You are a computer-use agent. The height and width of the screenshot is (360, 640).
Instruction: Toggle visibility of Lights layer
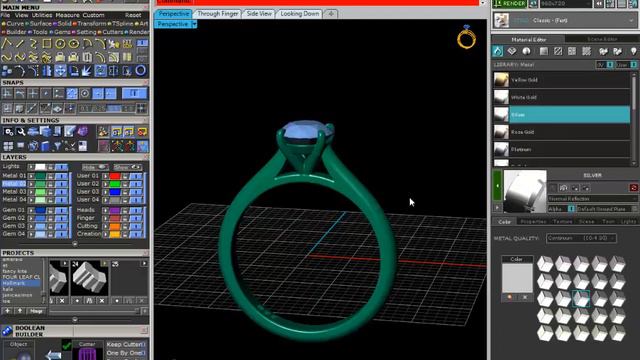pos(61,167)
